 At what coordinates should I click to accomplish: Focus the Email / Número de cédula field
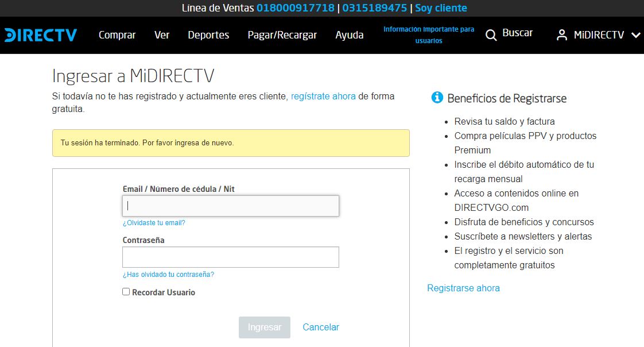click(x=231, y=206)
